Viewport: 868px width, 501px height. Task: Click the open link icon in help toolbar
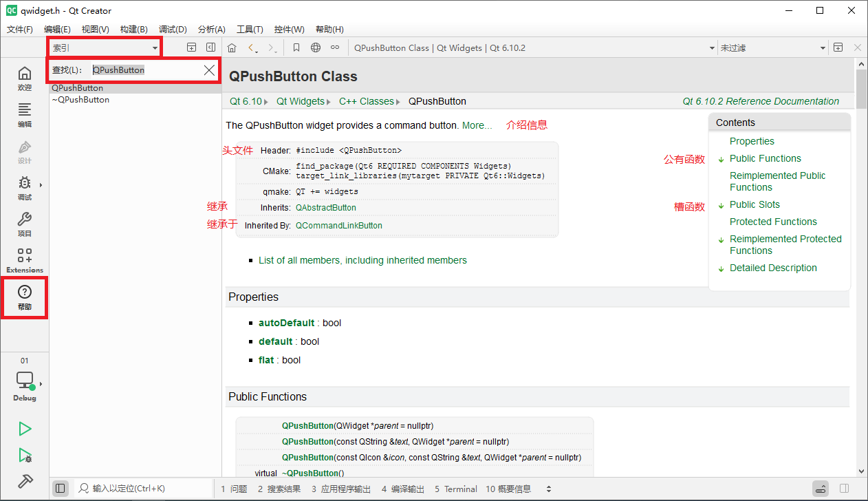pos(335,47)
